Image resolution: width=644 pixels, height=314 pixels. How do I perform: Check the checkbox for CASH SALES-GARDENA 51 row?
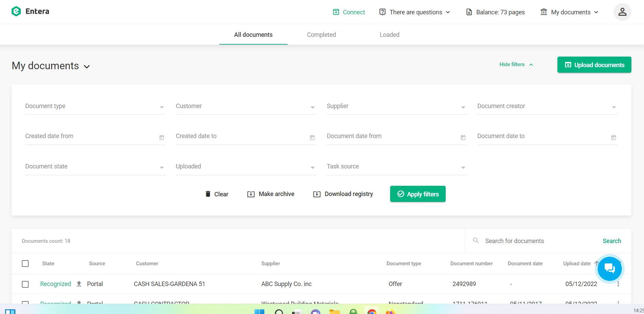[25, 284]
